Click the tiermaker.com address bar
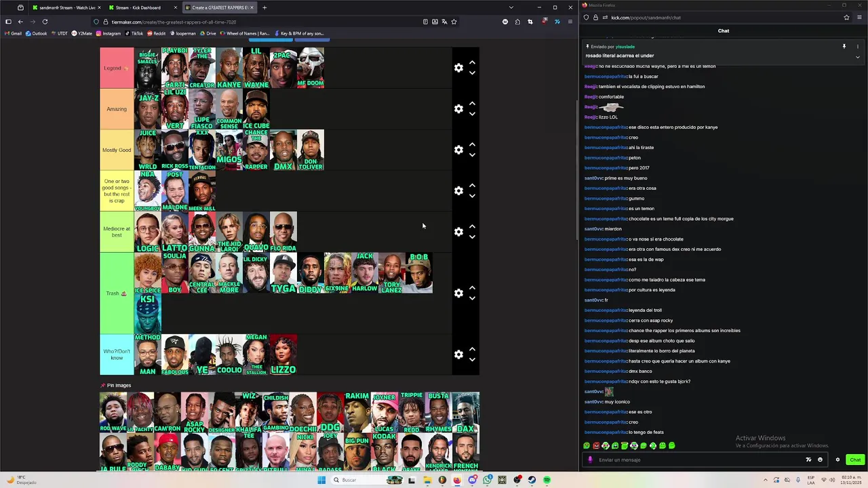Screen dimensions: 868x488 [258, 22]
